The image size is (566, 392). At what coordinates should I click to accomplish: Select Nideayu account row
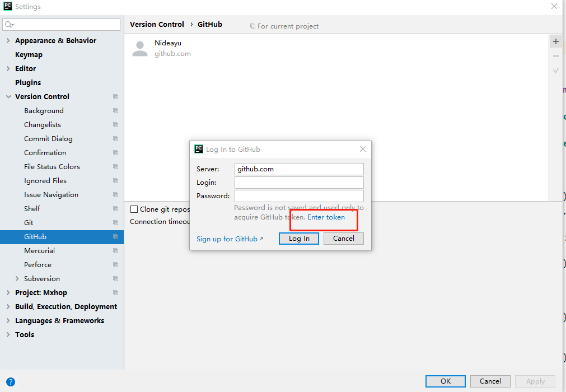coord(336,48)
